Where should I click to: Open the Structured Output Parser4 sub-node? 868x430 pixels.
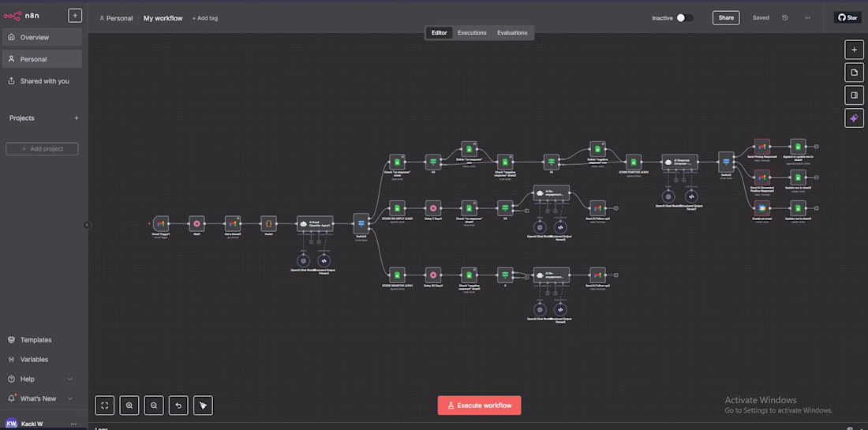click(x=324, y=260)
